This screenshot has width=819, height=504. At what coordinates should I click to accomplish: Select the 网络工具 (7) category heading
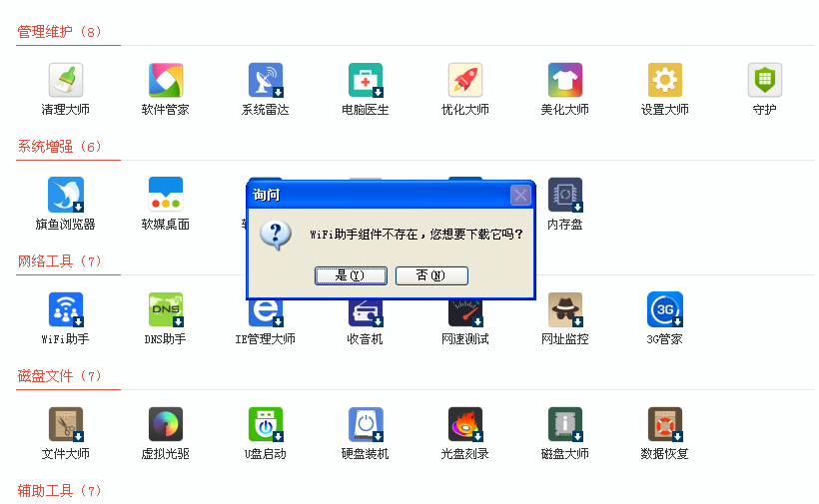click(59, 261)
